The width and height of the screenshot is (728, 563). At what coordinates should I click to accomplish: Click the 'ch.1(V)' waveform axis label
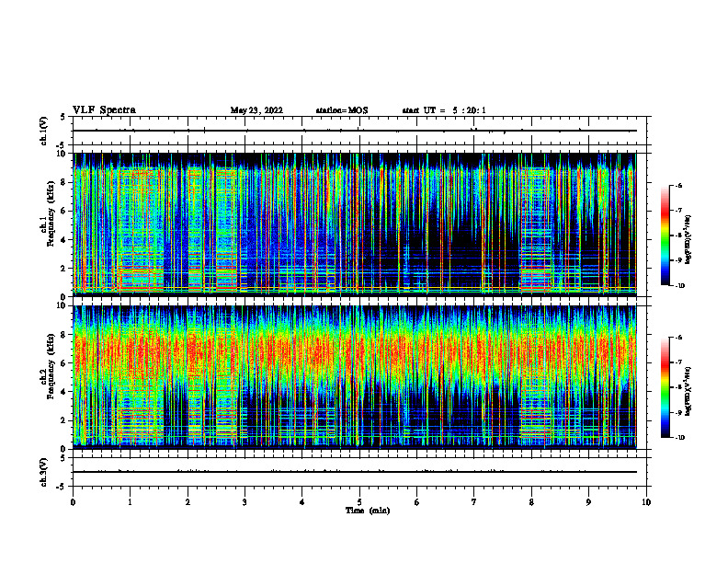click(43, 131)
